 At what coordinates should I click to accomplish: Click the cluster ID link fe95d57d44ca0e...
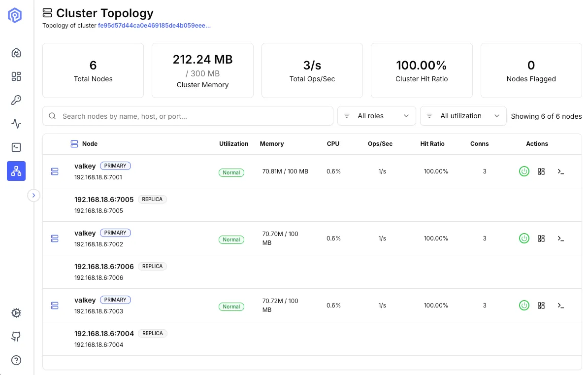(154, 26)
